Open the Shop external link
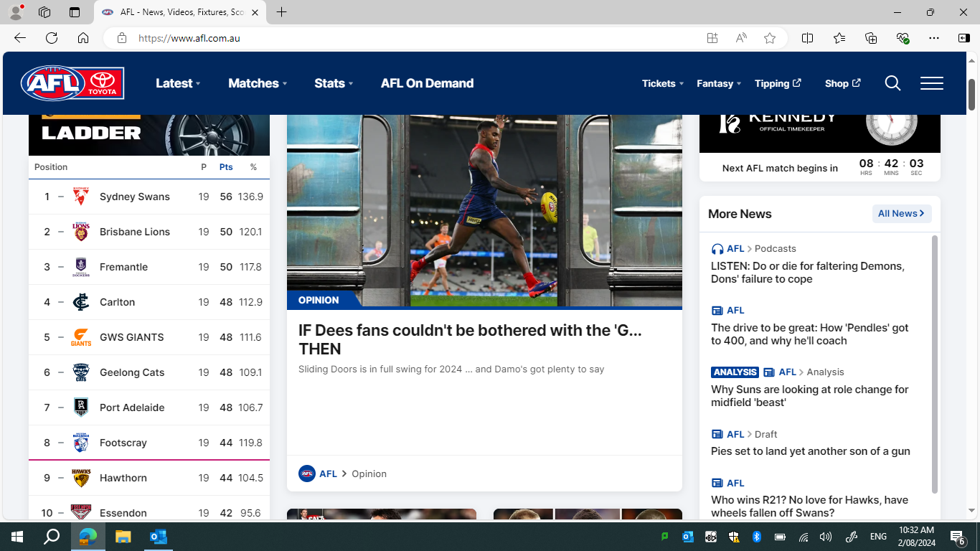 (842, 83)
